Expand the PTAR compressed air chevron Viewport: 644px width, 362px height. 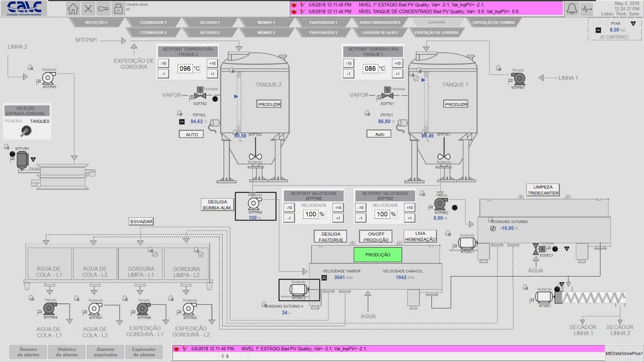pyautogui.click(x=598, y=30)
